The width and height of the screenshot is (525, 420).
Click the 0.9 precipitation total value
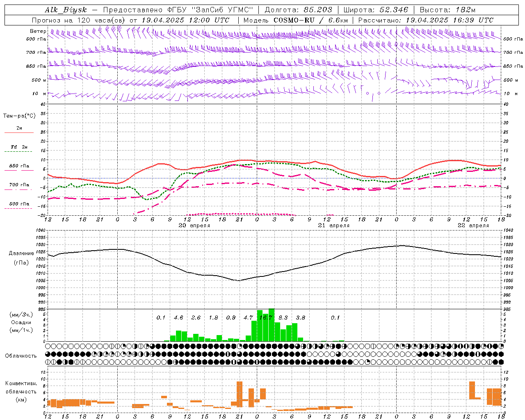(231, 318)
